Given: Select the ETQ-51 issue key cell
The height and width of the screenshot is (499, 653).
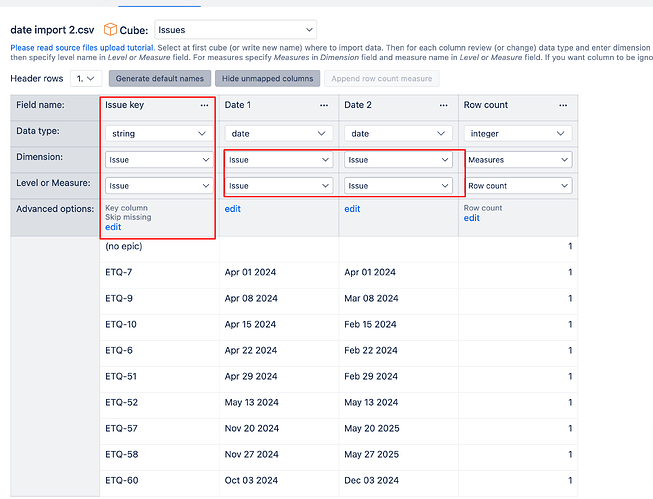Looking at the screenshot, I should (159, 377).
